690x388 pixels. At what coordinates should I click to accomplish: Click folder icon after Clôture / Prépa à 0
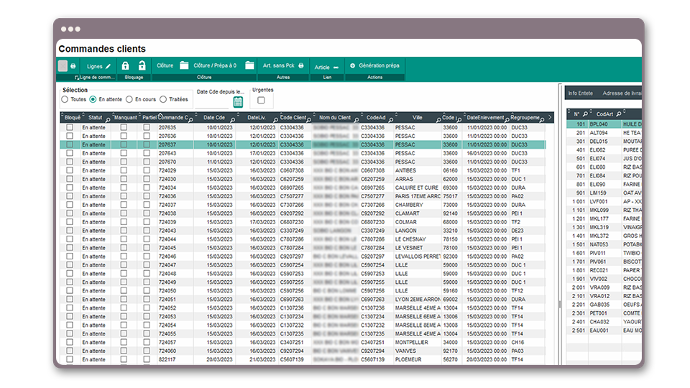(x=250, y=66)
